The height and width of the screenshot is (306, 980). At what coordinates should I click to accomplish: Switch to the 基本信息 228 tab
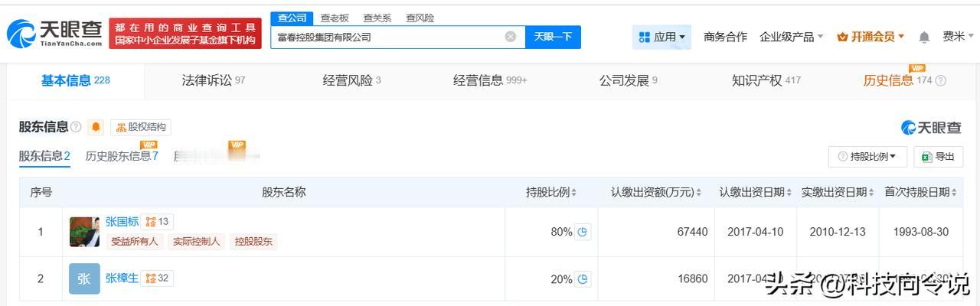click(76, 80)
